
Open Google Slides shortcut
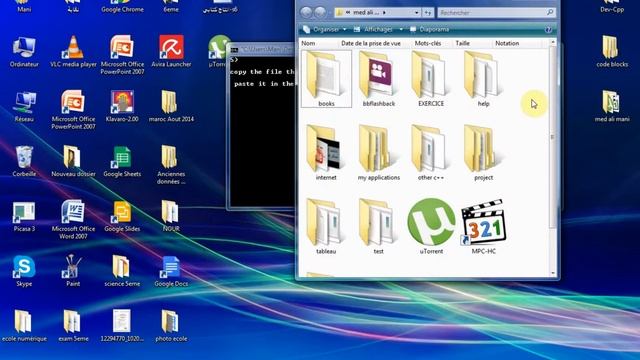pyautogui.click(x=122, y=216)
